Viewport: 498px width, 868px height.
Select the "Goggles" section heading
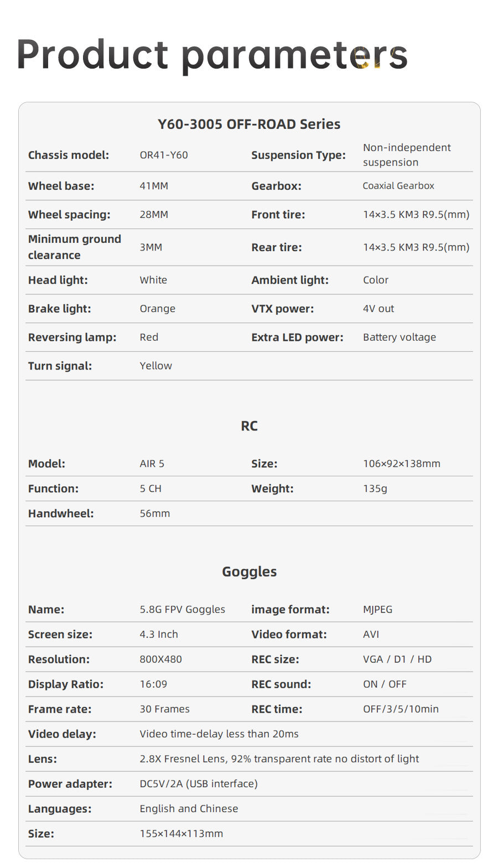[249, 571]
